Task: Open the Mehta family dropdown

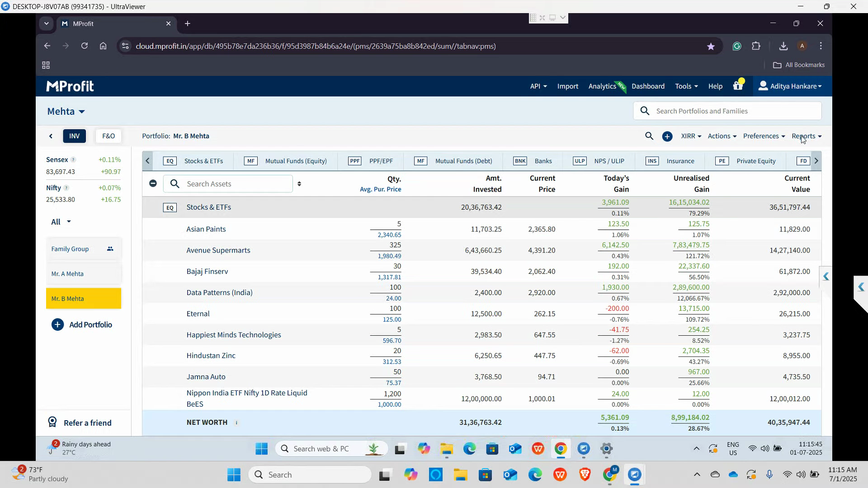Action: point(66,112)
